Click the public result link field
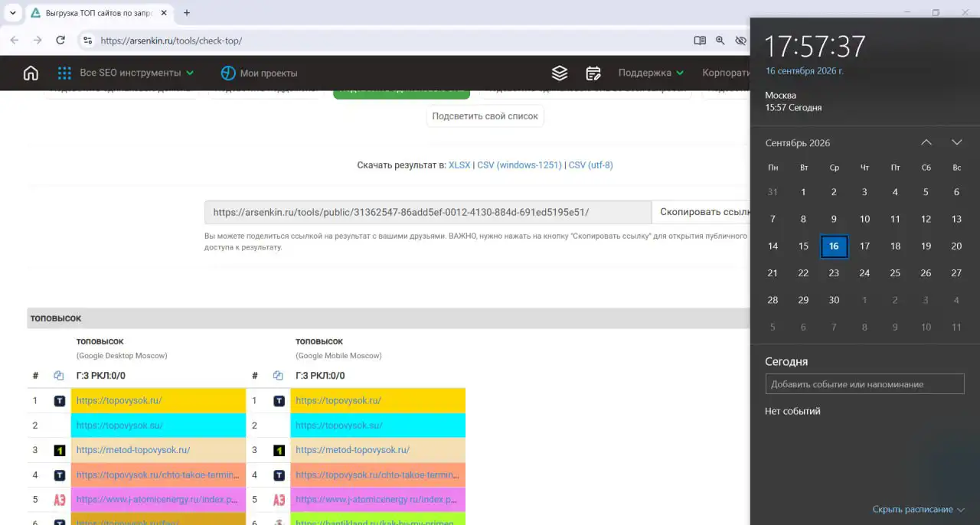980x525 pixels. pos(428,212)
